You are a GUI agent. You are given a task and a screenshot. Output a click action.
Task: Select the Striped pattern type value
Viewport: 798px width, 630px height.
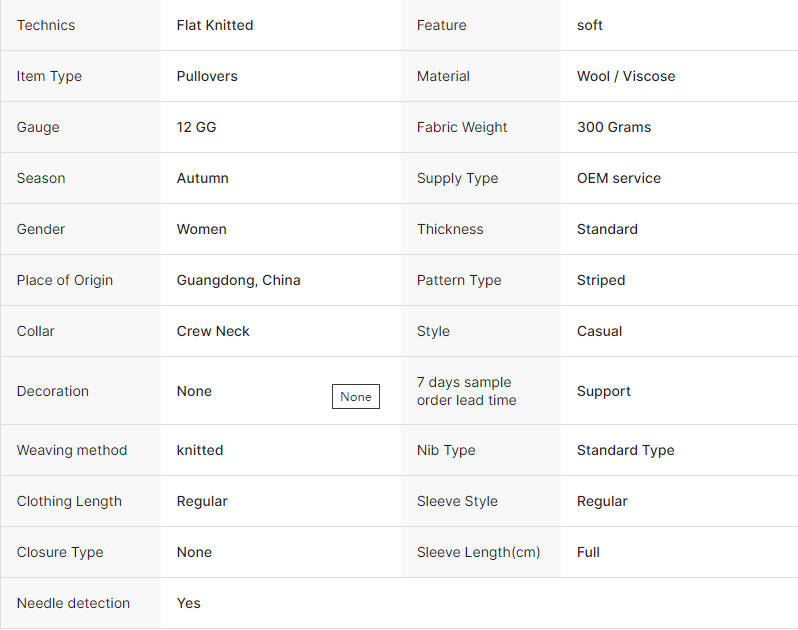click(x=601, y=280)
